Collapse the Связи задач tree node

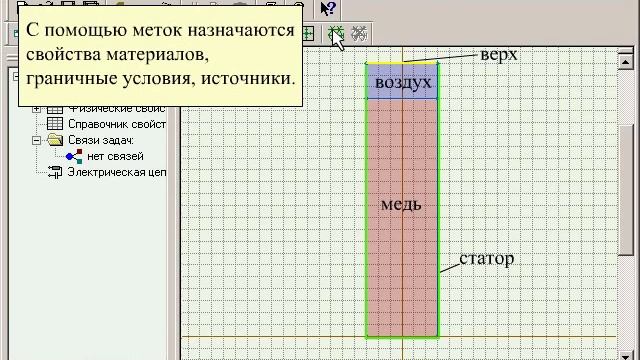click(36, 140)
